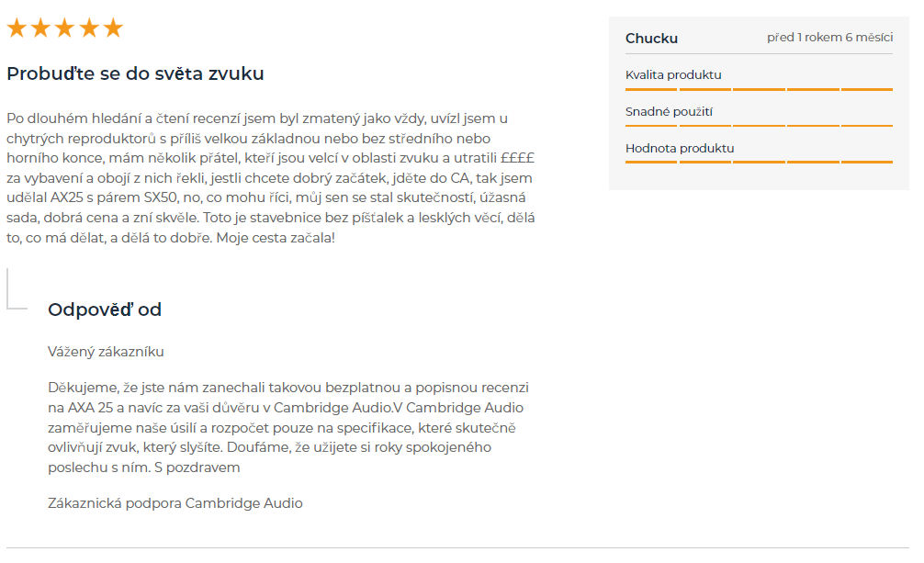Click the second orange rating star
The height and width of the screenshot is (563, 924).
(40, 28)
